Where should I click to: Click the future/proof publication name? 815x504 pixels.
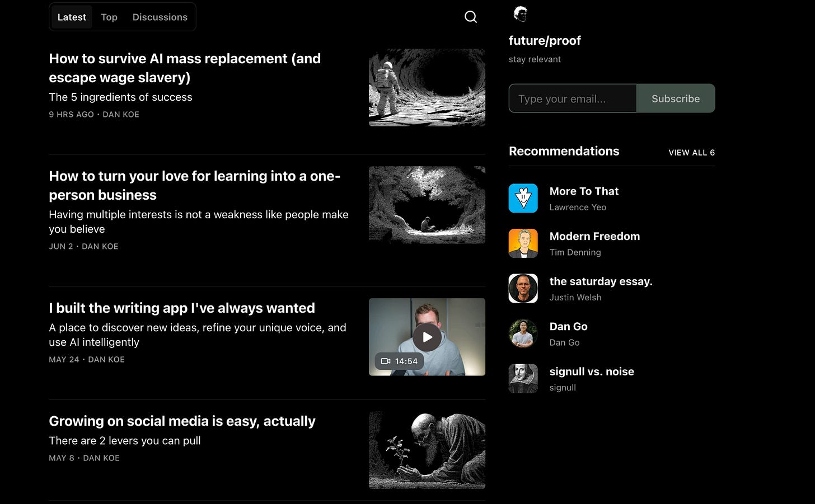click(x=545, y=41)
